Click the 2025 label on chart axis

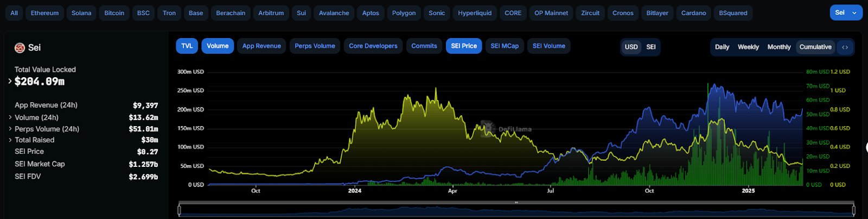[x=748, y=191]
